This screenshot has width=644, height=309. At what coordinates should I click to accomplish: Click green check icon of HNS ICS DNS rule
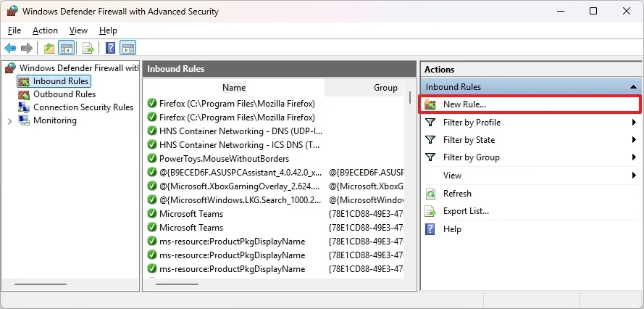pyautogui.click(x=152, y=145)
